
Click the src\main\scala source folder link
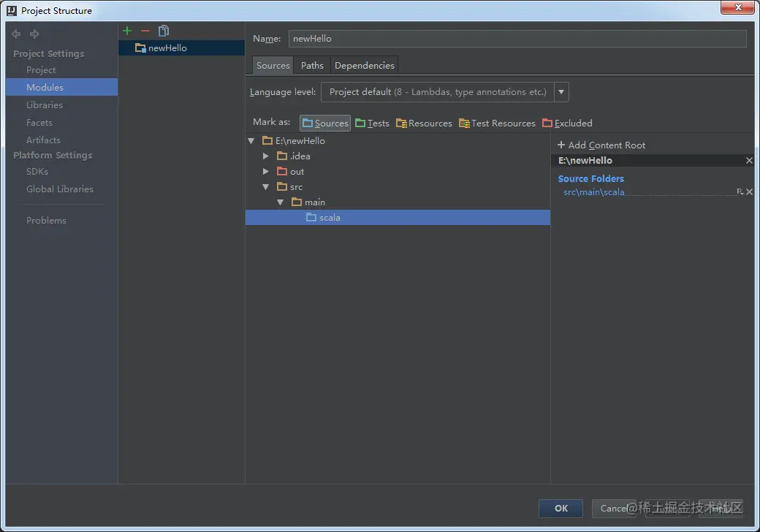[593, 192]
